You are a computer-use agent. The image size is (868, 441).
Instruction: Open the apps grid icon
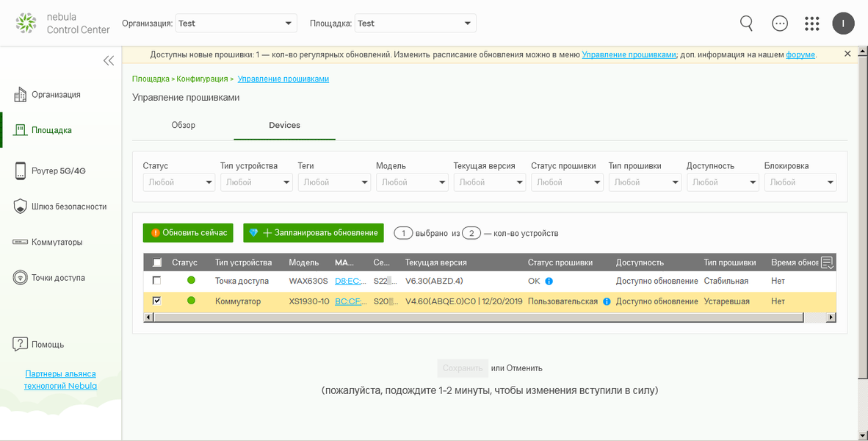coord(811,24)
